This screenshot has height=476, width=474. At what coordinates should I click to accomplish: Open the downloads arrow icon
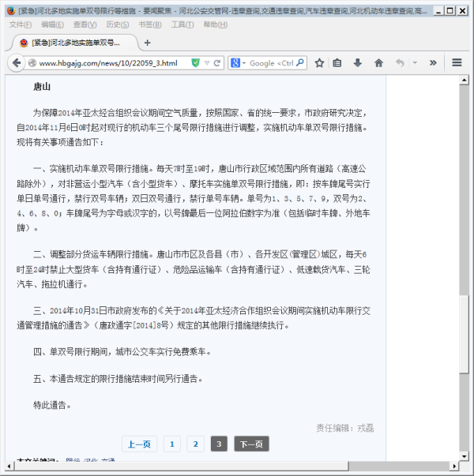coord(357,63)
